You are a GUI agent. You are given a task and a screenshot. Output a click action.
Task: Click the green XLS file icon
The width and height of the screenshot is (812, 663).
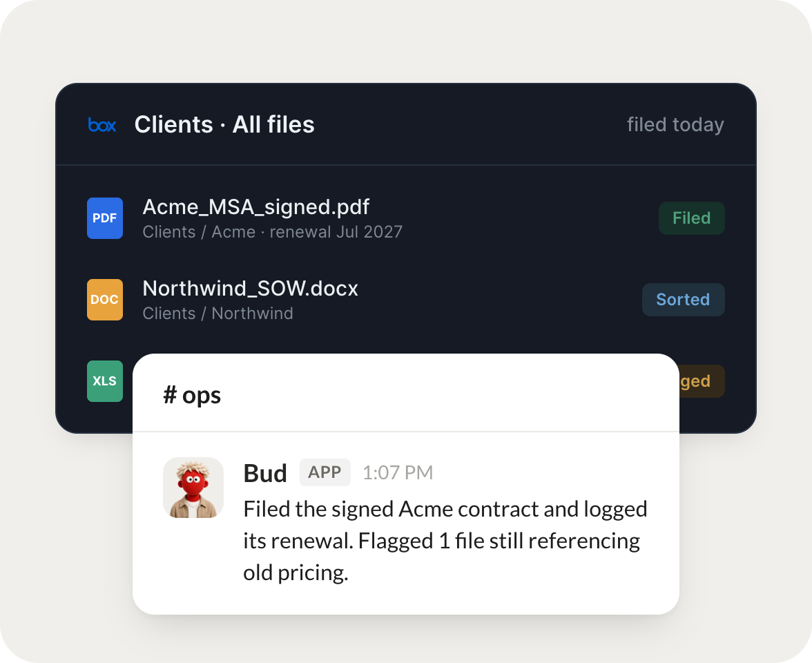tap(105, 381)
